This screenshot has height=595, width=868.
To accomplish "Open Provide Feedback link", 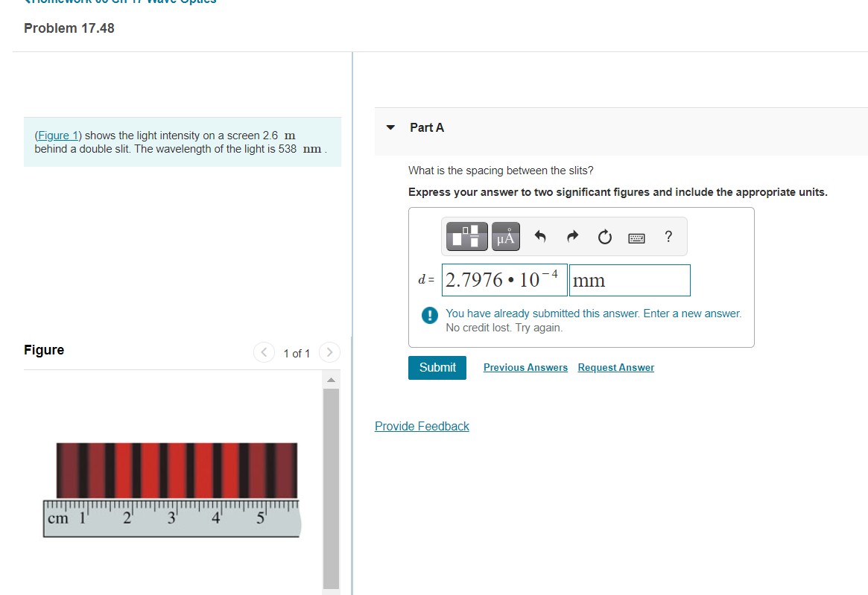I will [422, 426].
